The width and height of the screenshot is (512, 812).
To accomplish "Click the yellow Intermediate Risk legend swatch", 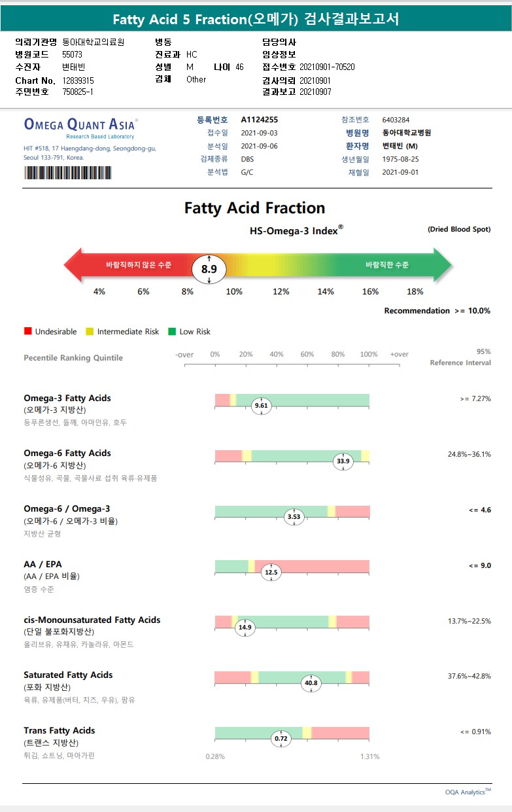I will point(90,332).
